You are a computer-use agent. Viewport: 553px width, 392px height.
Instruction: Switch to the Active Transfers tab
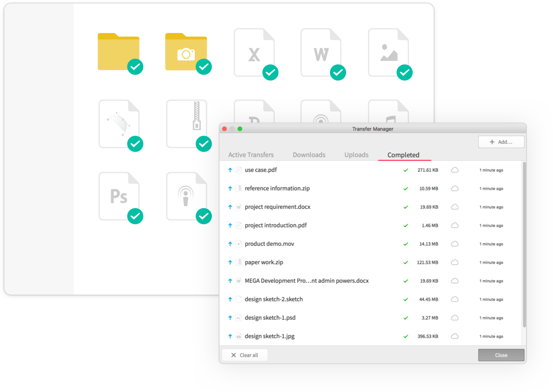pos(251,155)
